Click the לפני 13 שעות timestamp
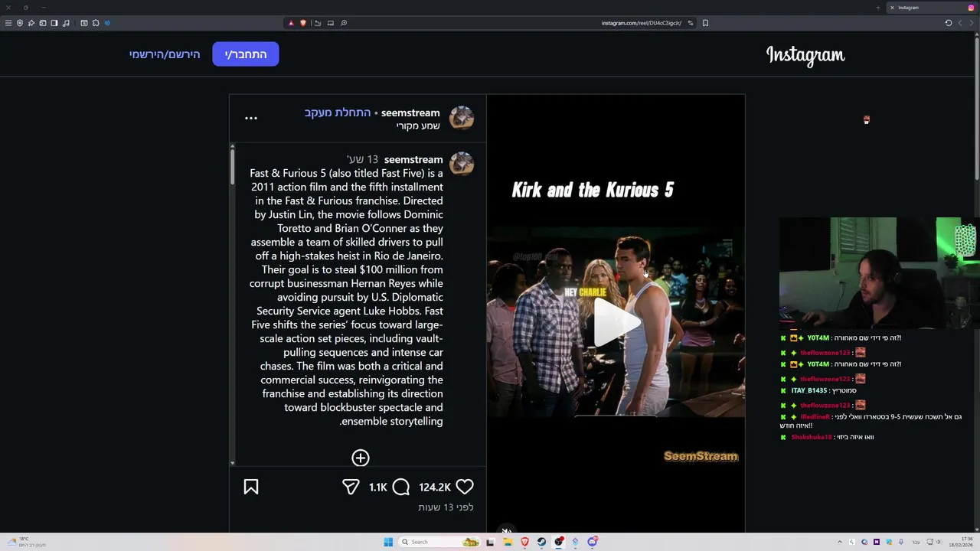The width and height of the screenshot is (980, 551). [446, 507]
